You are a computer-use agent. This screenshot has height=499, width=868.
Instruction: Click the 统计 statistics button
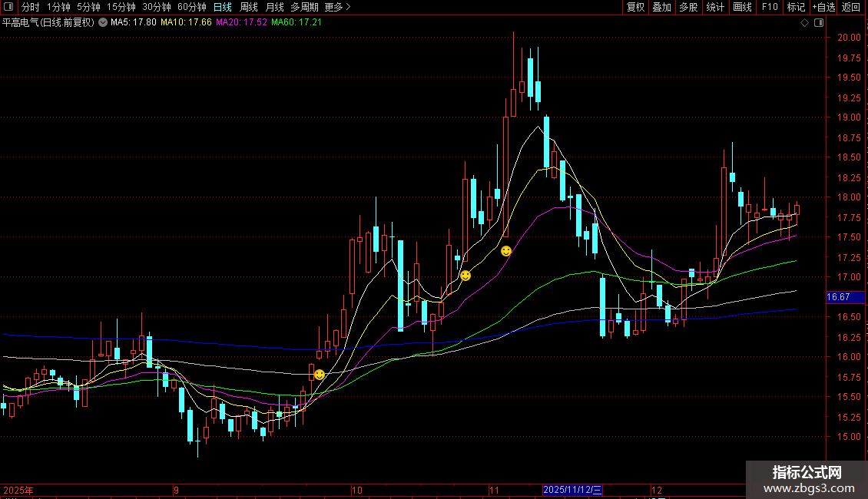[x=715, y=7]
